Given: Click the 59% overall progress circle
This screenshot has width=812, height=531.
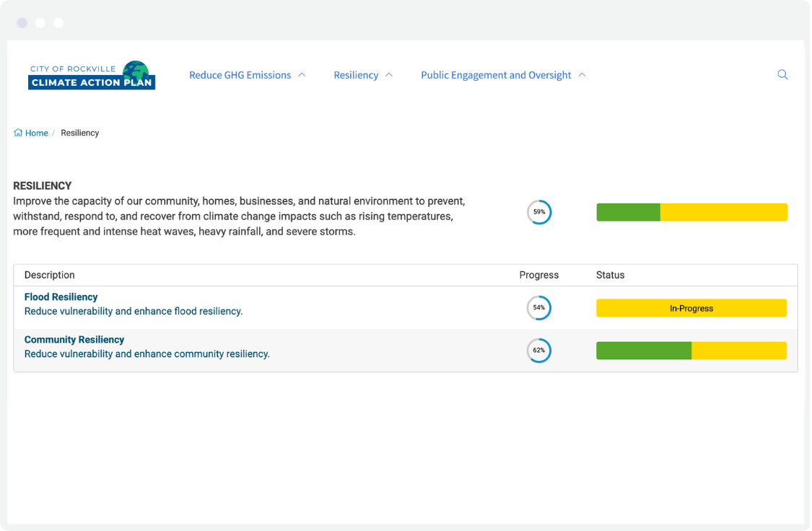Looking at the screenshot, I should [539, 211].
